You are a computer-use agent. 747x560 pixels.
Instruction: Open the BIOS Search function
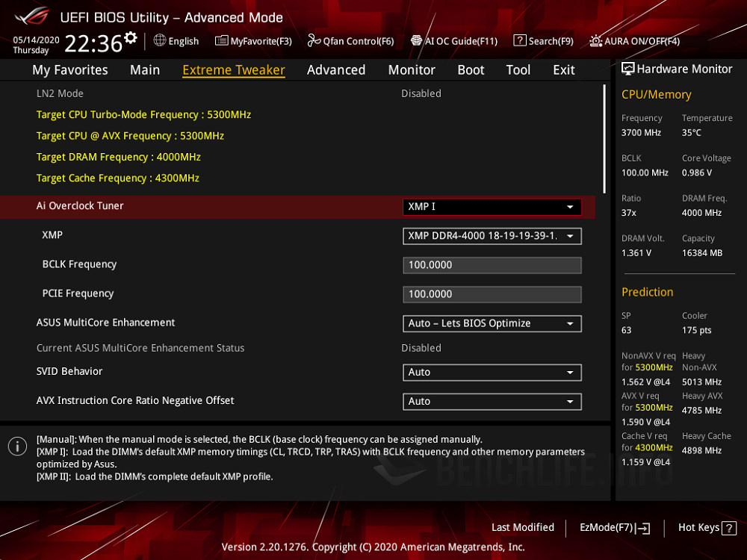[543, 41]
